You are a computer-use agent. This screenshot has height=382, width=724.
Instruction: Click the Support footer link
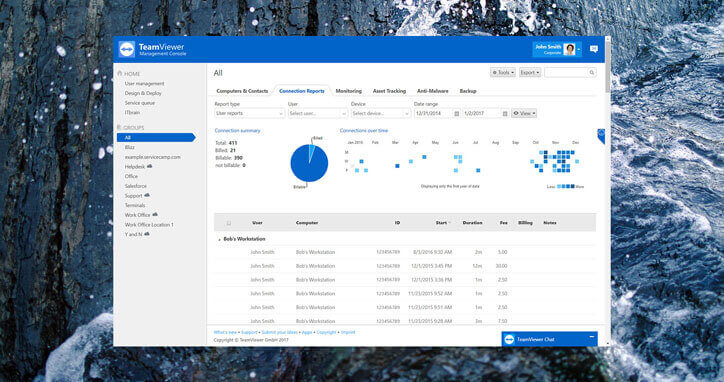point(249,332)
